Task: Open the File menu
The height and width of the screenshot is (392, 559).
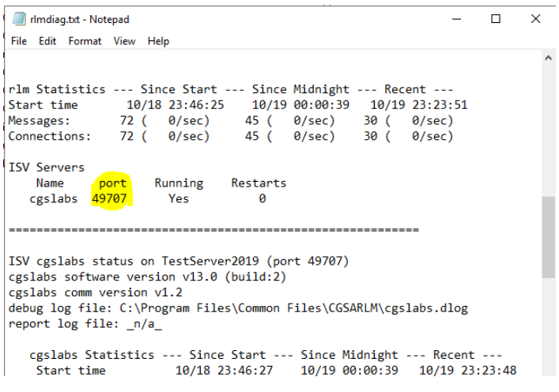Action: (x=19, y=41)
